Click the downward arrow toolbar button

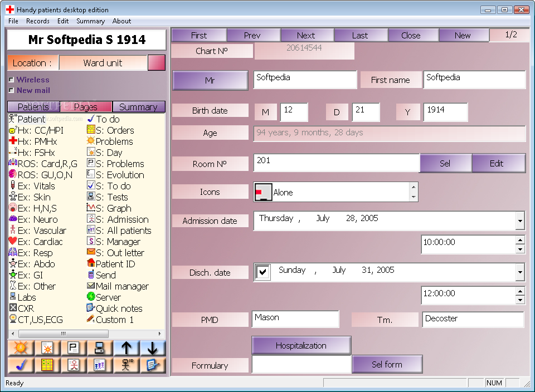point(153,348)
